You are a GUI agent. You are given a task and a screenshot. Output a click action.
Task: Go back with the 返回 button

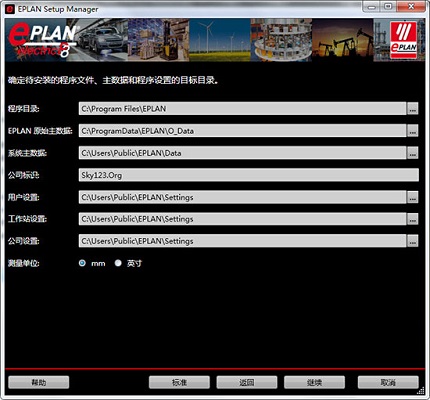tap(247, 382)
